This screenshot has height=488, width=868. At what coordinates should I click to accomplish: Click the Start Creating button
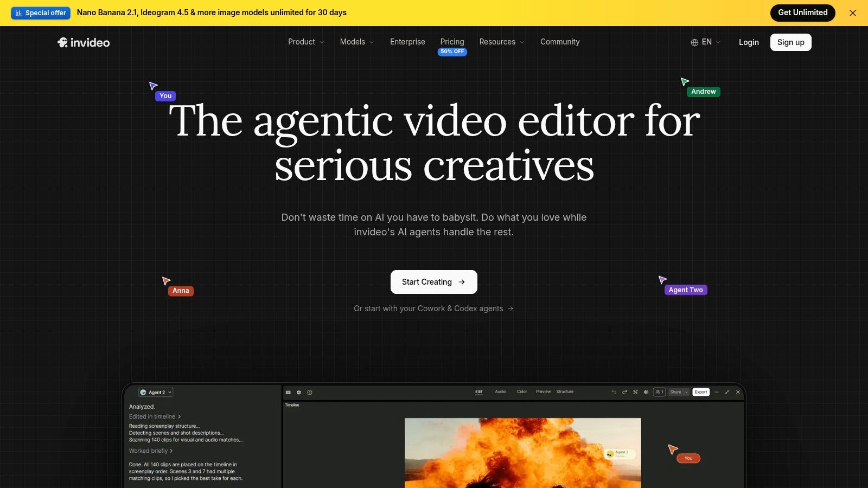434,282
